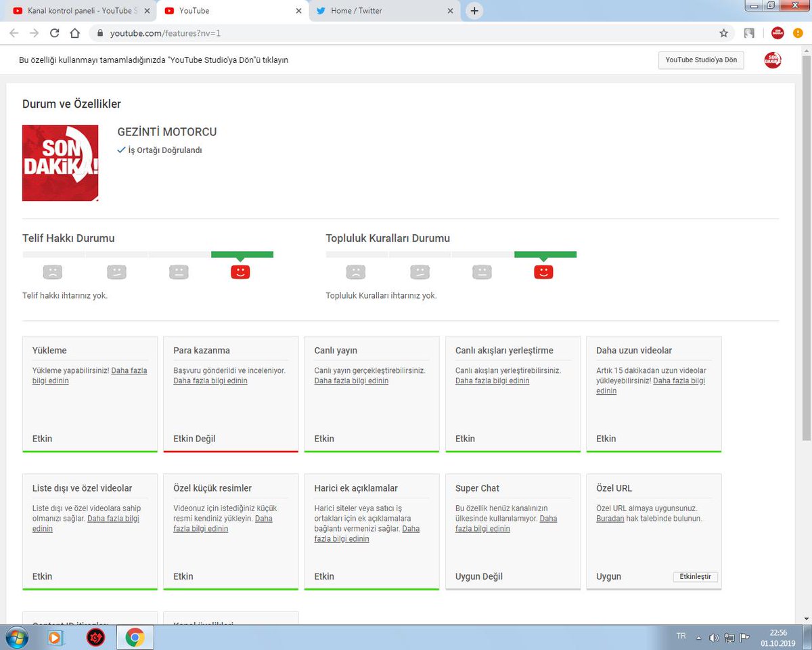Follow the Buradan link in Özel URL
This screenshot has width=812, height=650.
coord(610,519)
